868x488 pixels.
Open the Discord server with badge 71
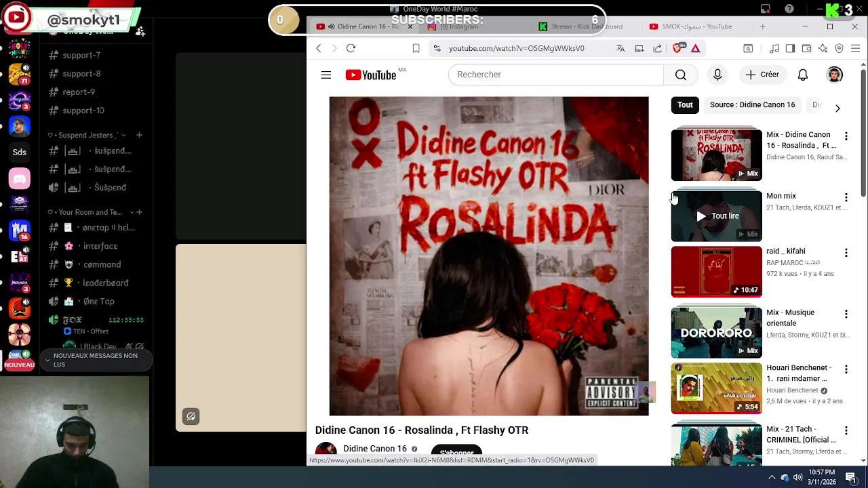point(20,73)
